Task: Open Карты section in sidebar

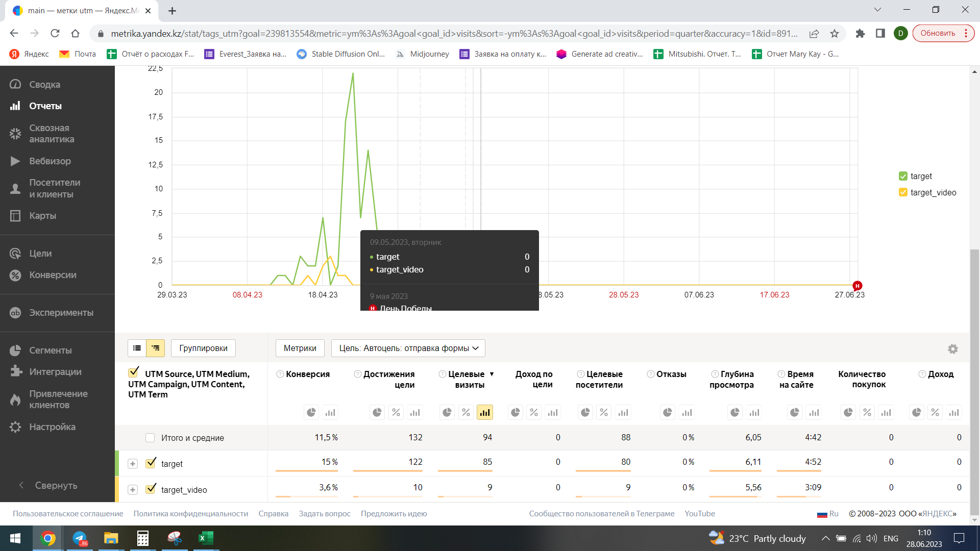Action: [x=42, y=215]
